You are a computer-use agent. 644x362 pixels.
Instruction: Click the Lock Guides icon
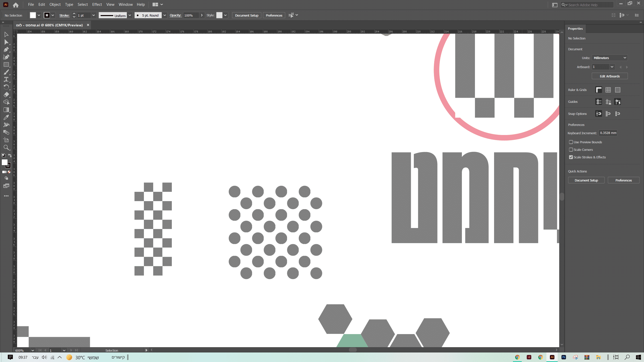coord(608,102)
